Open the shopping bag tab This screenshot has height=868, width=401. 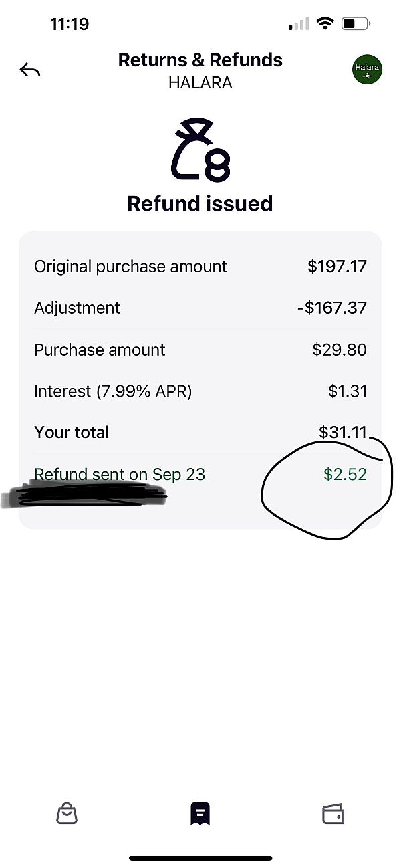pos(67,813)
